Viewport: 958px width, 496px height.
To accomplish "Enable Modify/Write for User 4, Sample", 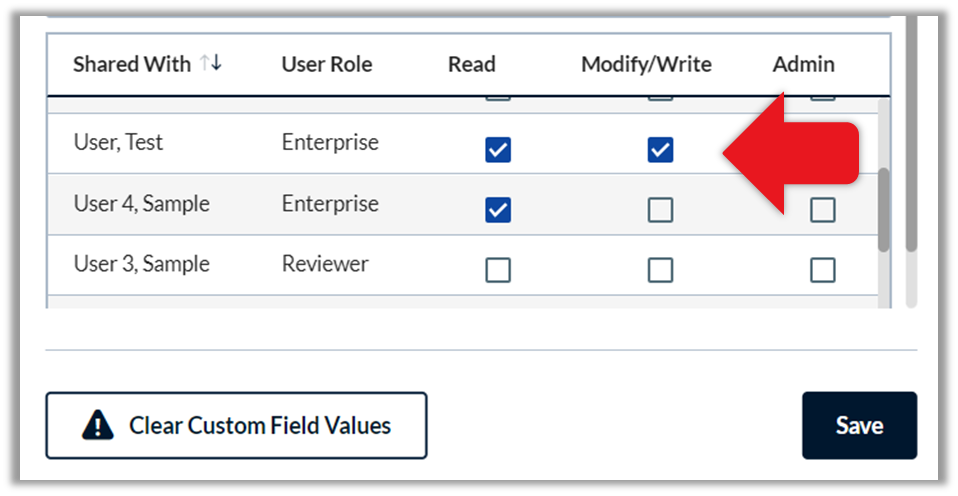I will pos(660,210).
